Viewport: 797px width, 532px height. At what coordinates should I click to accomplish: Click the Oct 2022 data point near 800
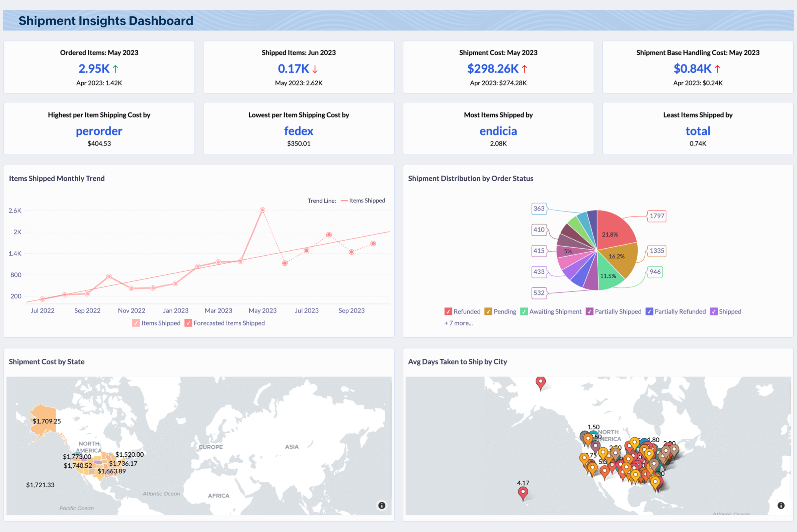click(108, 276)
